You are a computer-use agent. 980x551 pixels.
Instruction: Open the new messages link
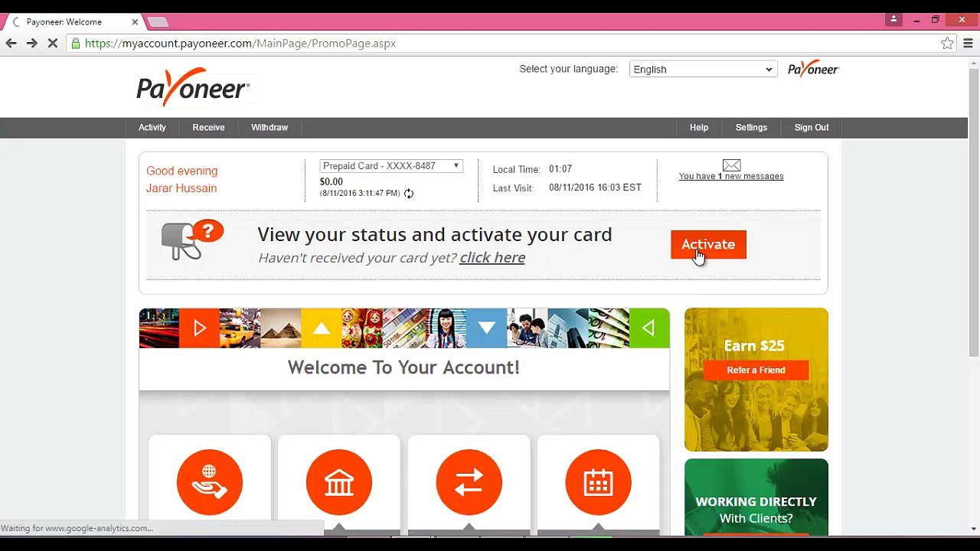pyautogui.click(x=731, y=177)
